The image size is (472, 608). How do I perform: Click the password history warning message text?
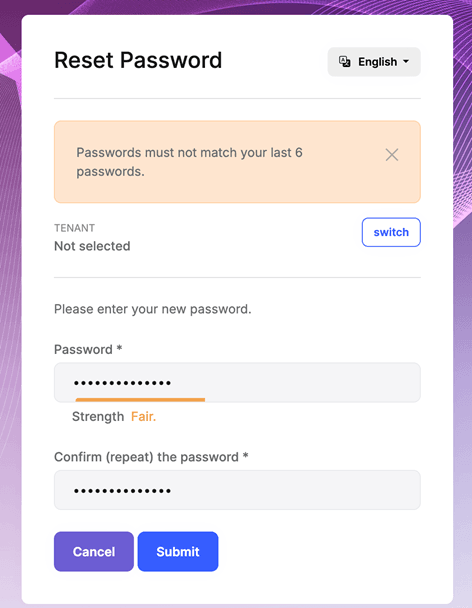pyautogui.click(x=189, y=162)
